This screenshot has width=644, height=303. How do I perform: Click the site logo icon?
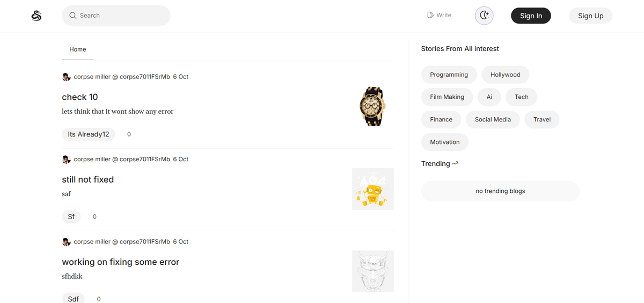pyautogui.click(x=36, y=16)
